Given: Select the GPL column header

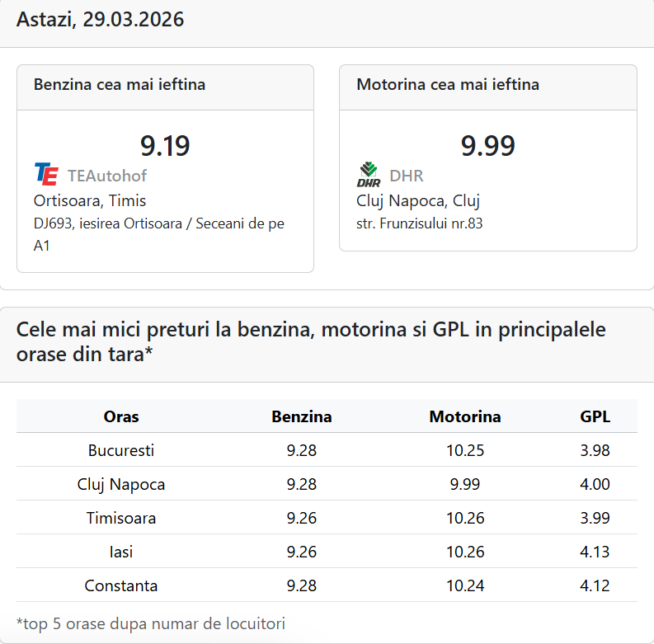Looking at the screenshot, I should pos(595,416).
